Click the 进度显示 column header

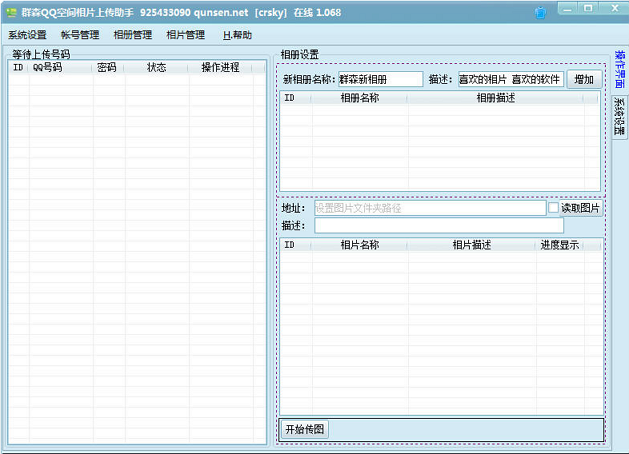click(560, 245)
